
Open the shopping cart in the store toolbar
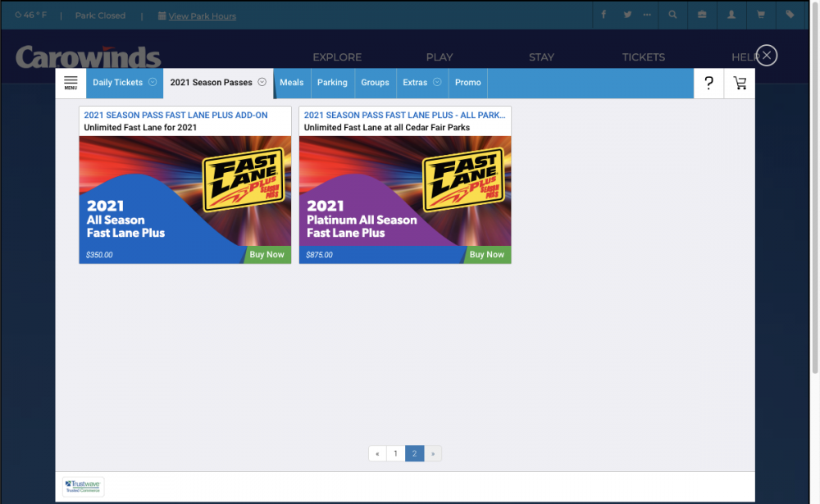740,83
